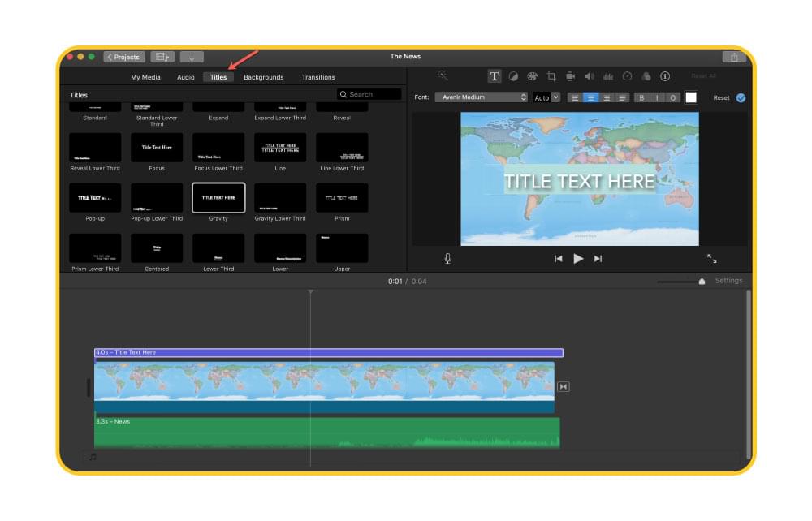This screenshot has height=521, width=812.
Task: Open the stabilization camera tool
Action: 570,76
